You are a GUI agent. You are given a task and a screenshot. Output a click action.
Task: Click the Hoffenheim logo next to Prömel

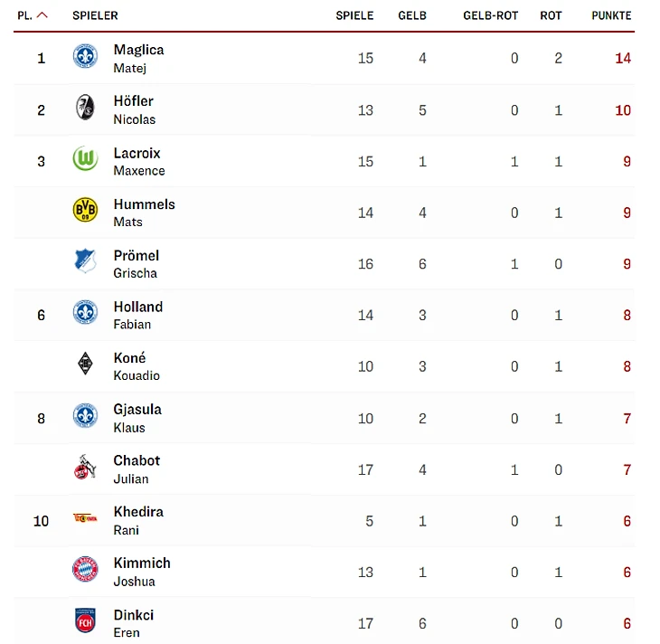tap(85, 262)
